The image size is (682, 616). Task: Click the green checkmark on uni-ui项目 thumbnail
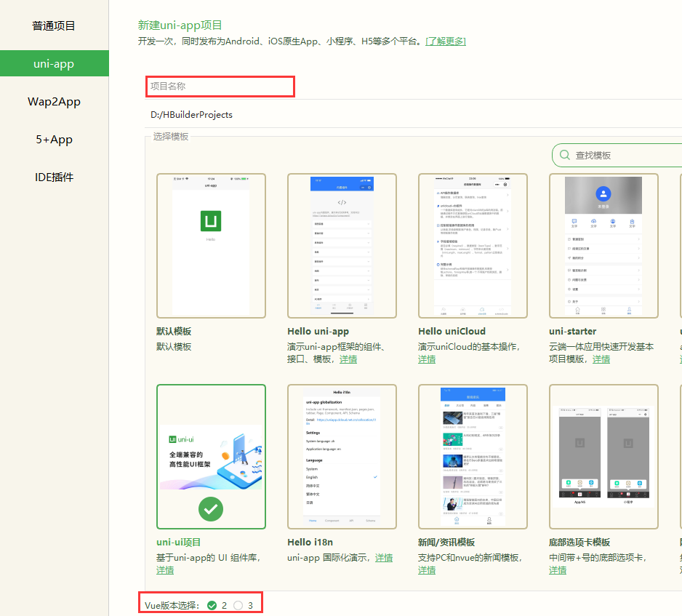click(211, 509)
